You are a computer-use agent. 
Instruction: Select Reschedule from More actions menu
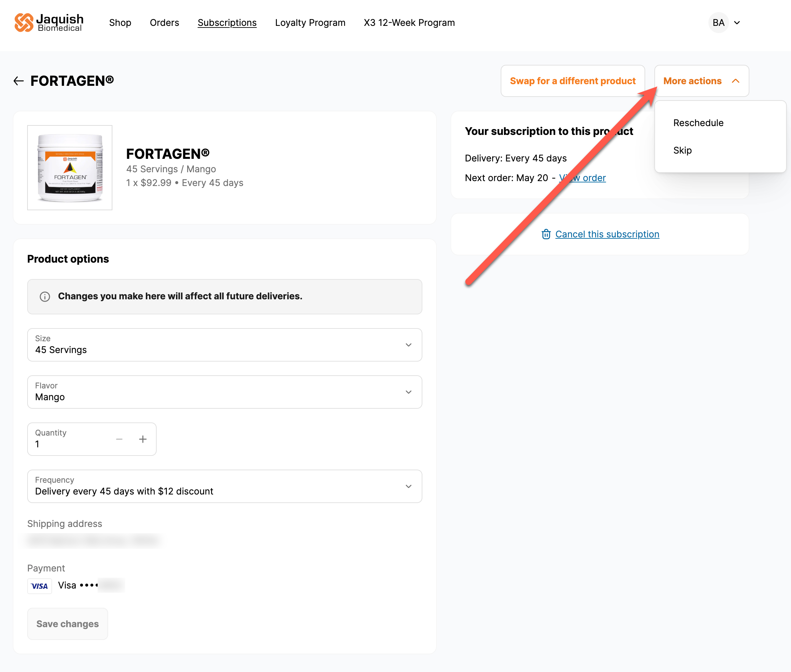698,123
